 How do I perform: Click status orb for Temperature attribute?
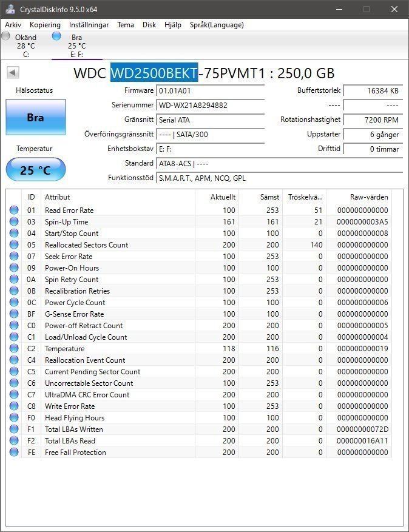click(x=14, y=348)
